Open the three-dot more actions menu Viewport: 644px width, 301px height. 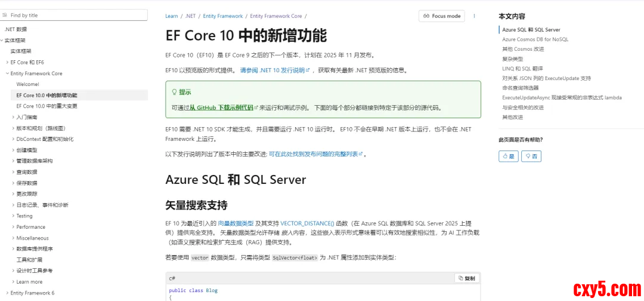pos(475,16)
